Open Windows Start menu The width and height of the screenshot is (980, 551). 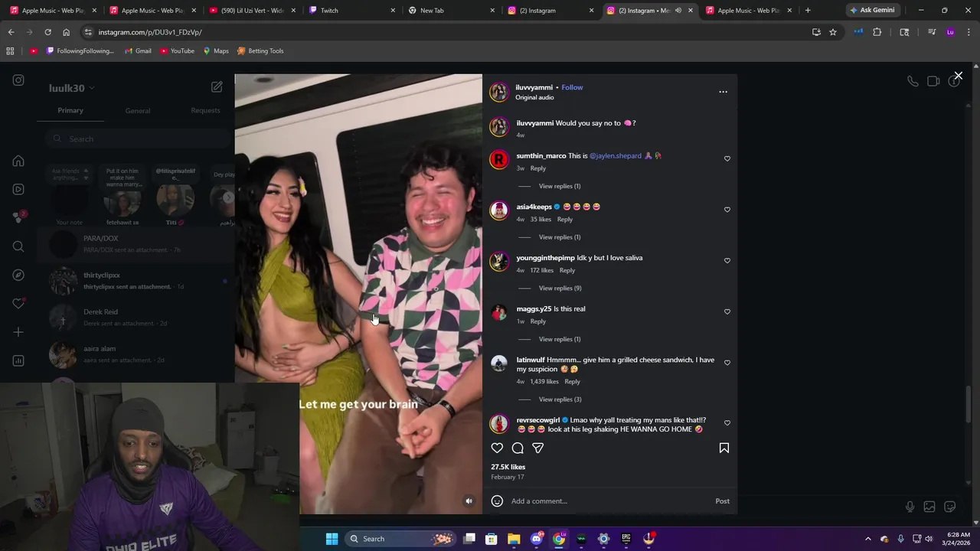tap(332, 539)
